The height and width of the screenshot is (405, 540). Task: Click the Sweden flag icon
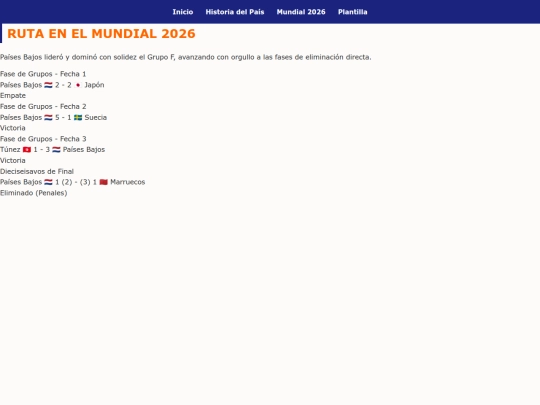coord(78,117)
